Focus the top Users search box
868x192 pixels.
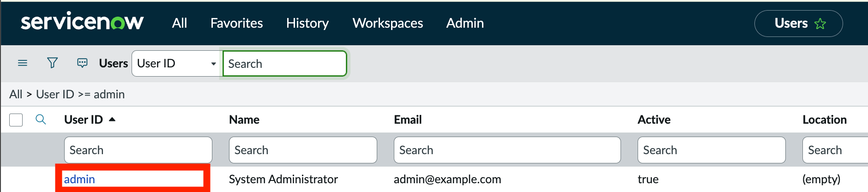tap(285, 63)
